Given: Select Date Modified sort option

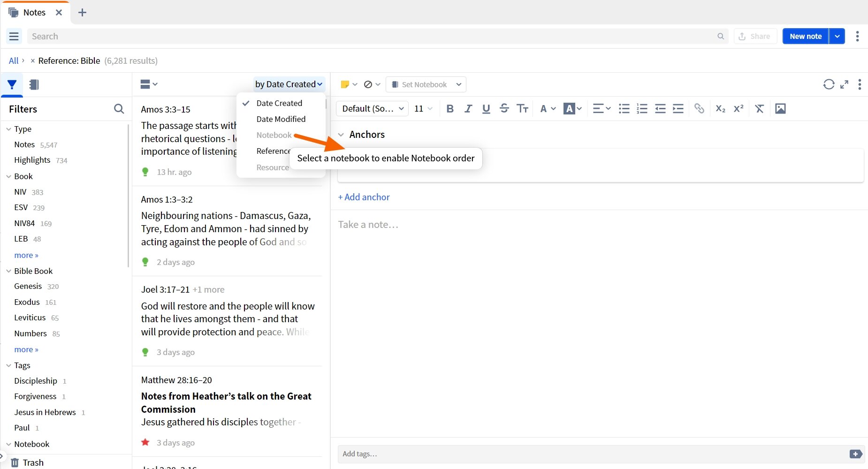Looking at the screenshot, I should (x=281, y=119).
